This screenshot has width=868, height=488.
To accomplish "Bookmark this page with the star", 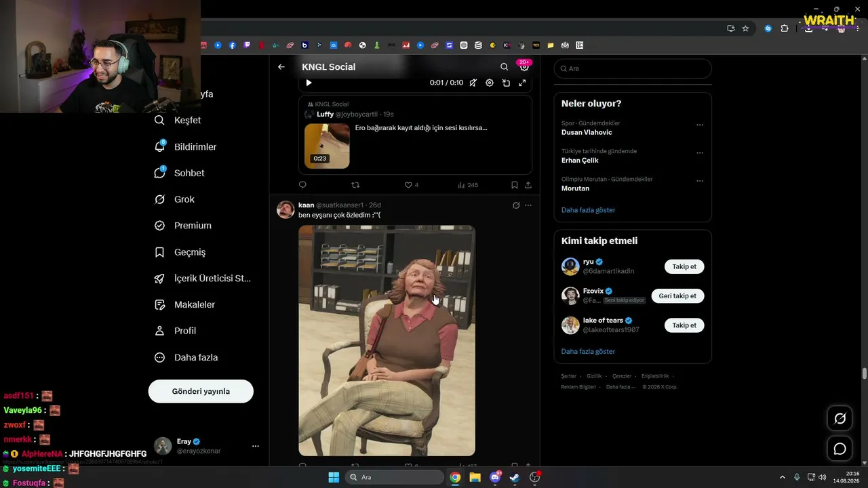I will [x=745, y=28].
